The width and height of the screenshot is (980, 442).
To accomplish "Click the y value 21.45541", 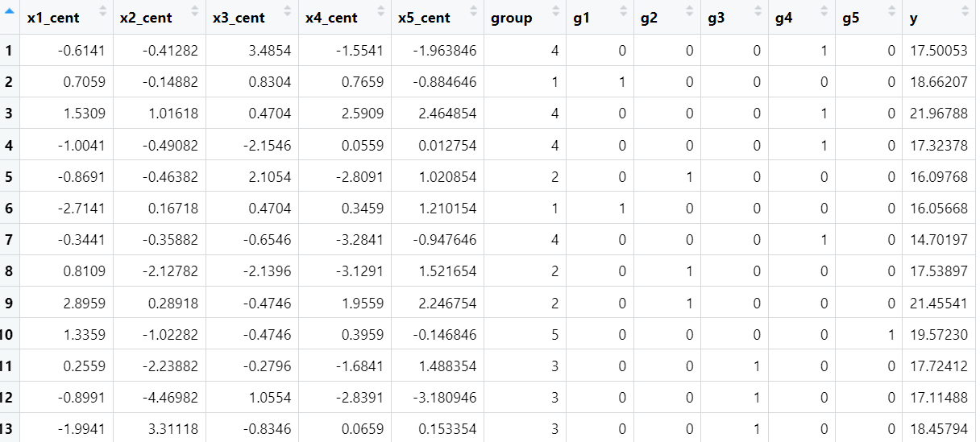I will pyautogui.click(x=939, y=304).
